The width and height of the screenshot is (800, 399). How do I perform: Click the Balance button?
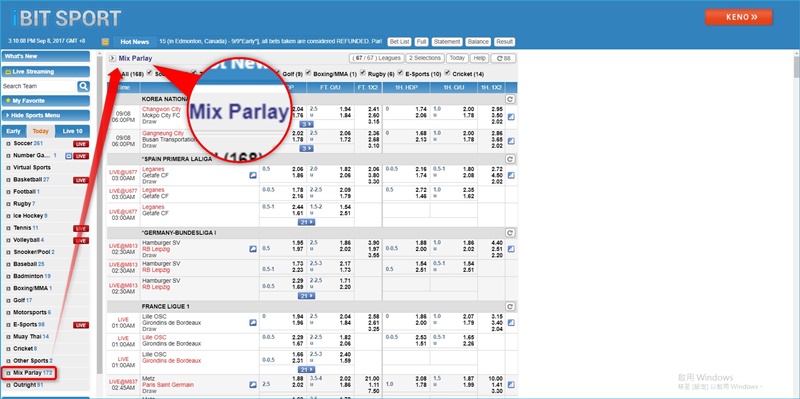(x=478, y=42)
